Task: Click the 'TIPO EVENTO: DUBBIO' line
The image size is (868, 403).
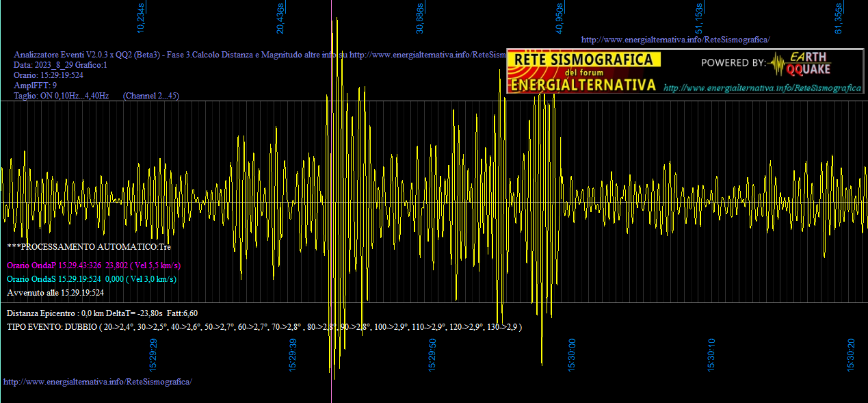Action: click(264, 327)
